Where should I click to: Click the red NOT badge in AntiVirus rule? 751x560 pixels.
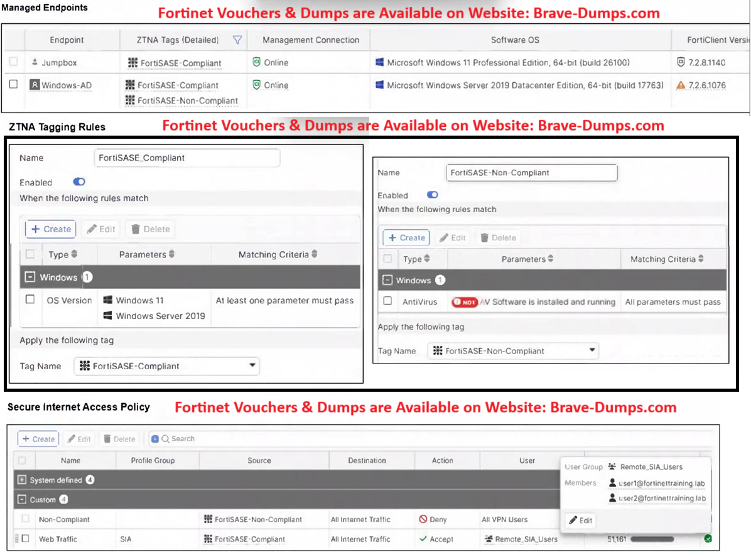(465, 302)
